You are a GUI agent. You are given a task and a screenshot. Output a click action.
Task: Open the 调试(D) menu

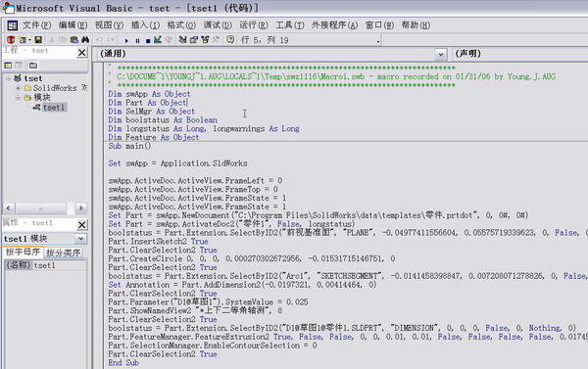[218, 25]
